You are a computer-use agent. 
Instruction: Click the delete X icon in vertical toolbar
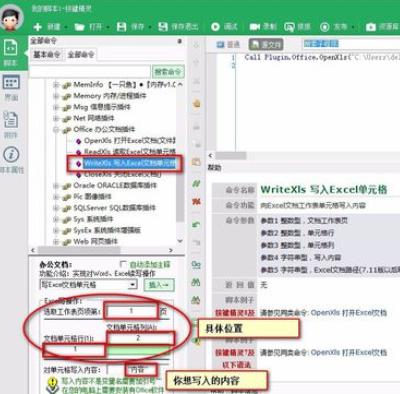tap(196, 81)
